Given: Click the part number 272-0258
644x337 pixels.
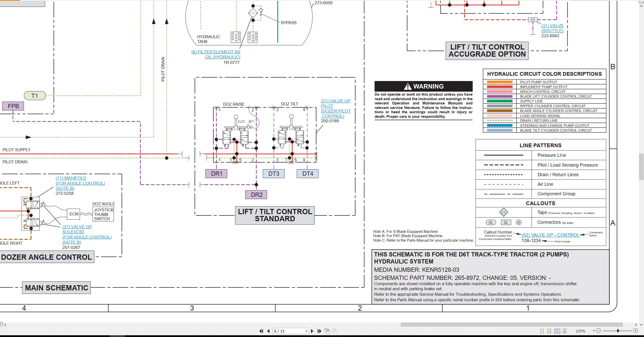Looking at the screenshot, I should (64, 193).
